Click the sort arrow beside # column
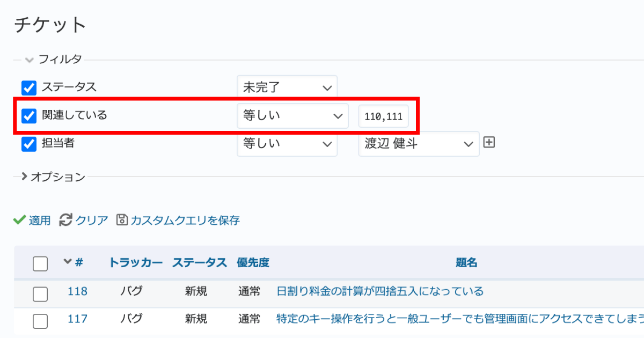The width and height of the screenshot is (644, 338). 68,262
